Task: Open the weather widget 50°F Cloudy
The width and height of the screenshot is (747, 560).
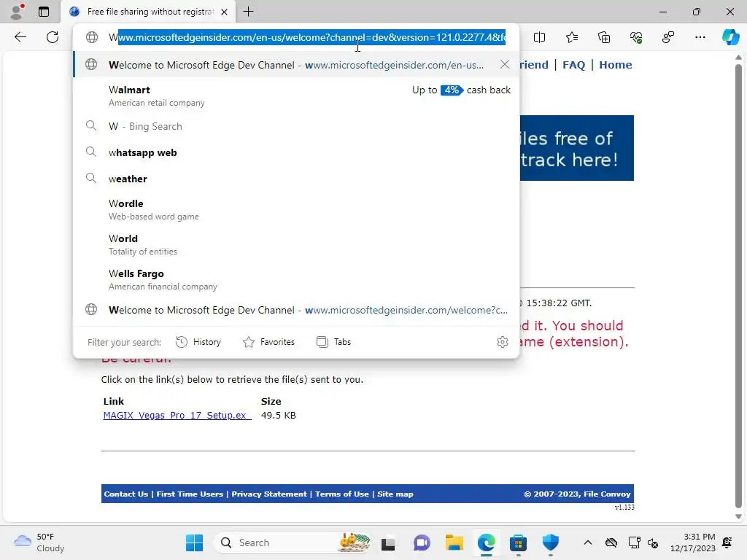Action: [x=39, y=542]
